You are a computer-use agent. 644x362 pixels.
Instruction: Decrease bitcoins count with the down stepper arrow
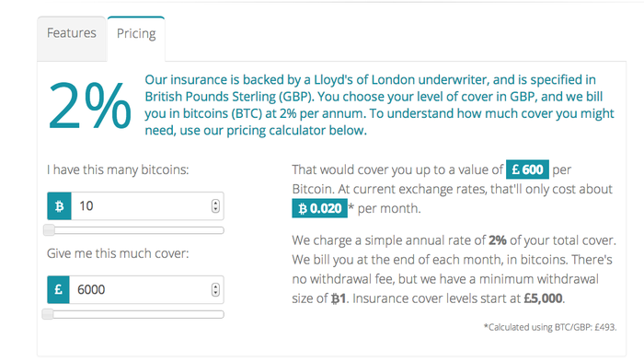pyautogui.click(x=215, y=209)
